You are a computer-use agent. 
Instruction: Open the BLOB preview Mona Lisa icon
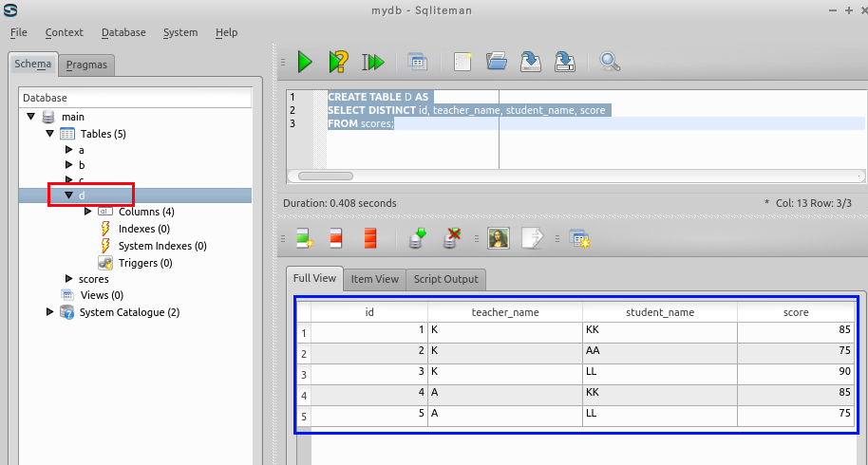pos(499,238)
